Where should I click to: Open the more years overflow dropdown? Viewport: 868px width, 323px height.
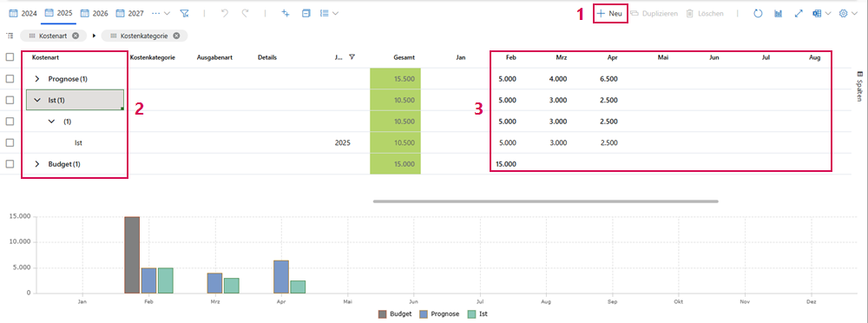(161, 13)
